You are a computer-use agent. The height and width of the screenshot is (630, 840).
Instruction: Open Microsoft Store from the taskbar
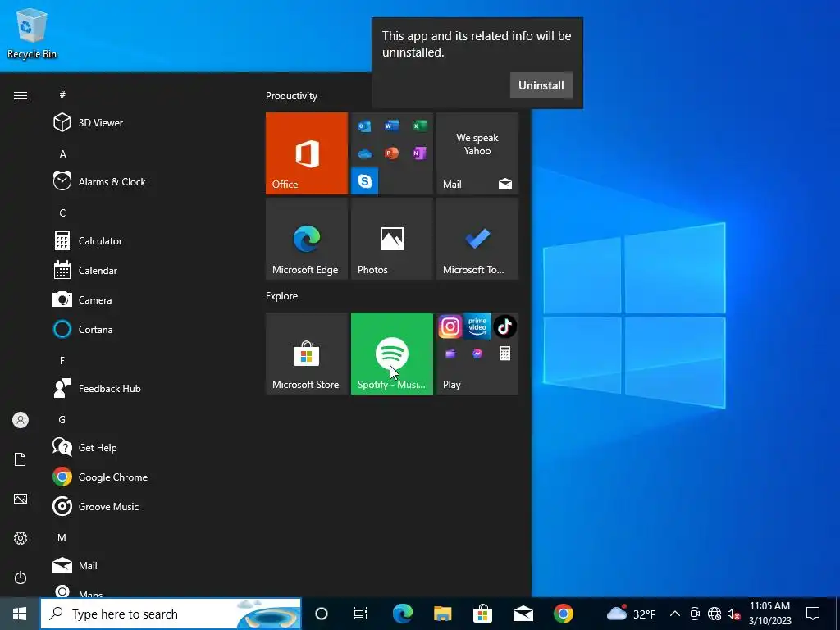482,614
